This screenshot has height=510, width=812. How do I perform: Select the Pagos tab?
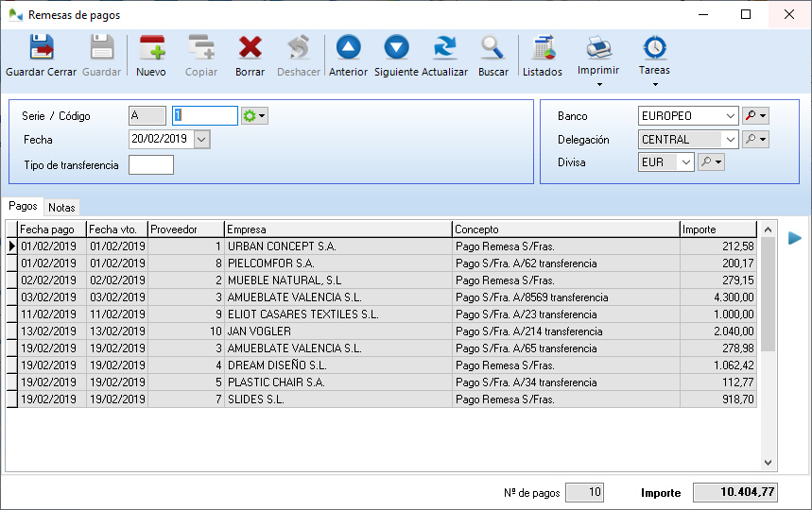tap(24, 206)
